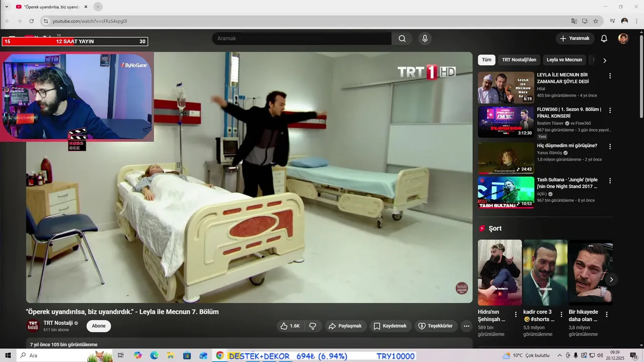
Task: Click the Teşekkürler thanks button
Action: pos(436,326)
